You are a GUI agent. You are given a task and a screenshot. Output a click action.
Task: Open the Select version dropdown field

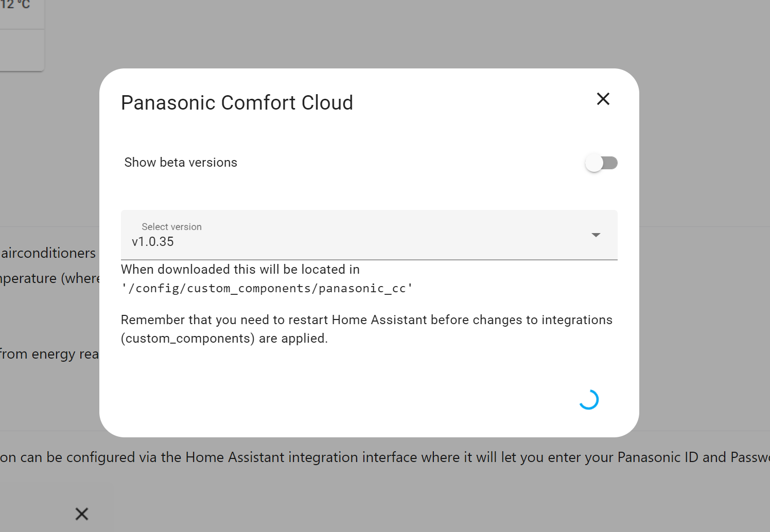coord(369,235)
